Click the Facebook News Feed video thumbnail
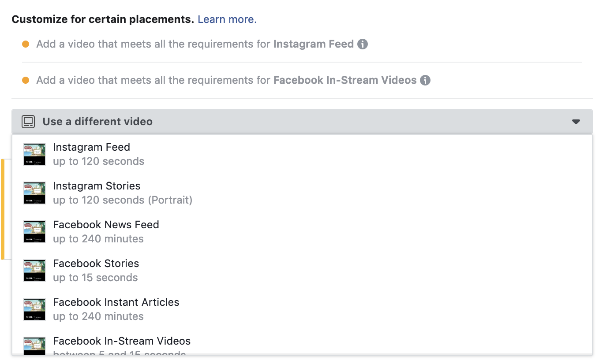The width and height of the screenshot is (599, 364). point(34,232)
